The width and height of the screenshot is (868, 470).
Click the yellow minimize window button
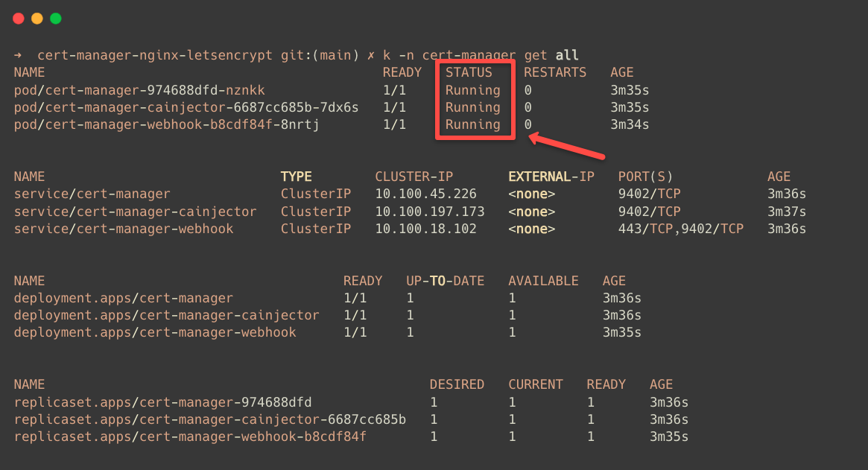pyautogui.click(x=37, y=19)
